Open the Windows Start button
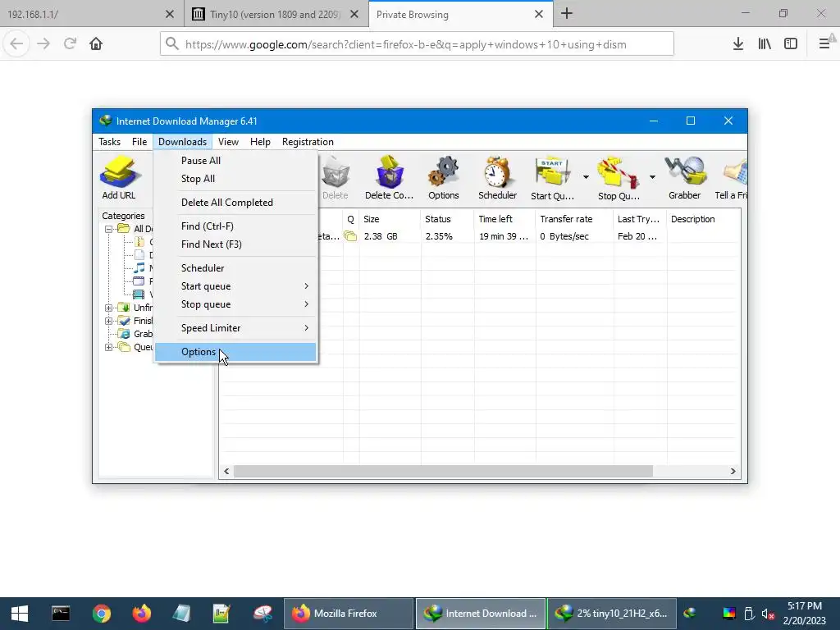The image size is (840, 630). point(20,614)
